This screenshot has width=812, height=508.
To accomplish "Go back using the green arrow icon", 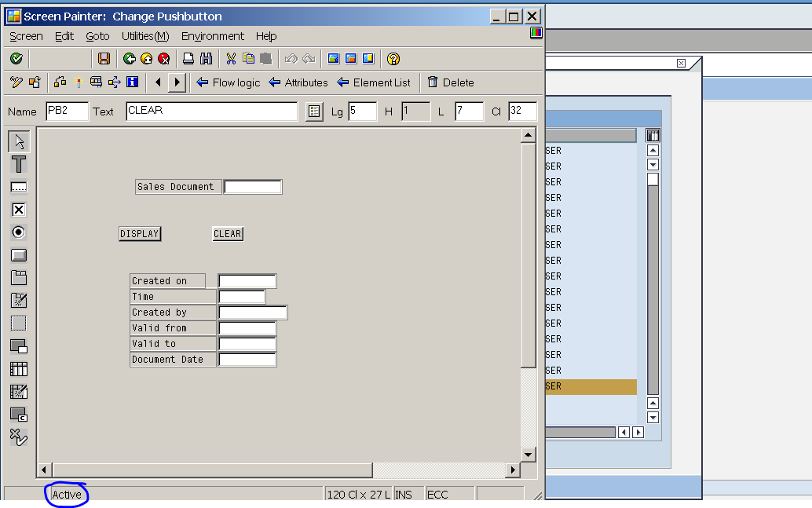I will [129, 58].
